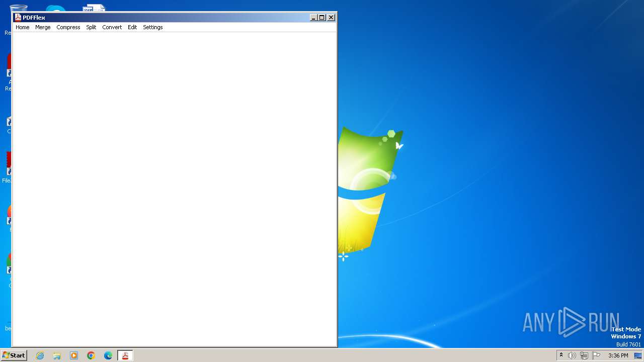Open the Action Center flag icon
Screen dimensions: 644x362
pos(596,355)
